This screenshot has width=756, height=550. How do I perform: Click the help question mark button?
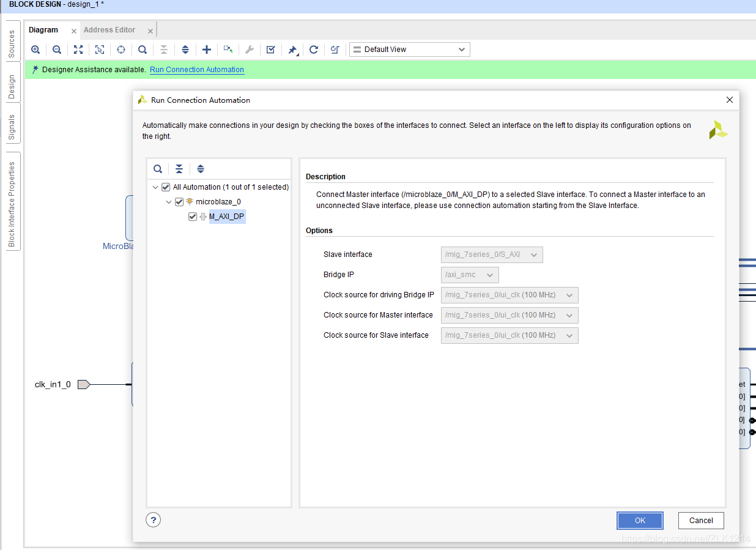(x=154, y=520)
